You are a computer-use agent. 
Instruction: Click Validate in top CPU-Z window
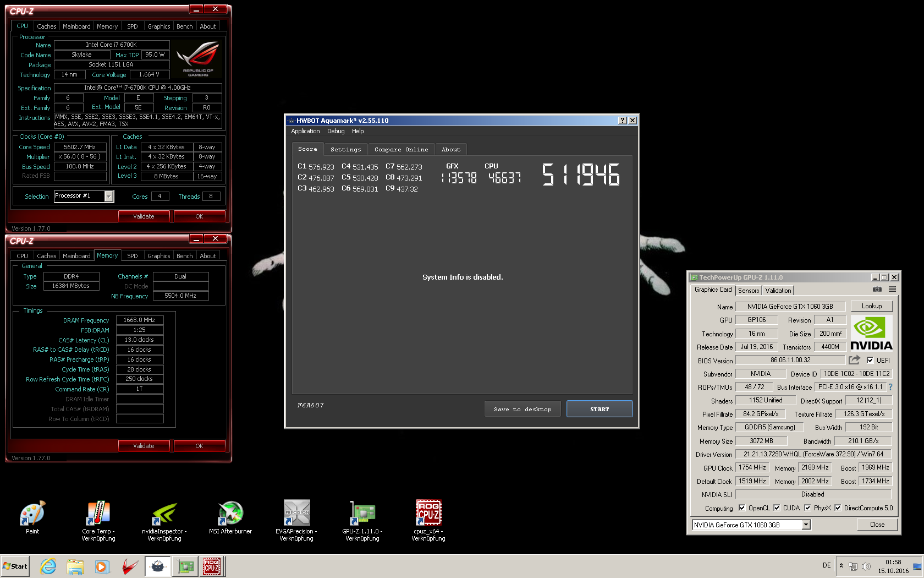click(144, 216)
